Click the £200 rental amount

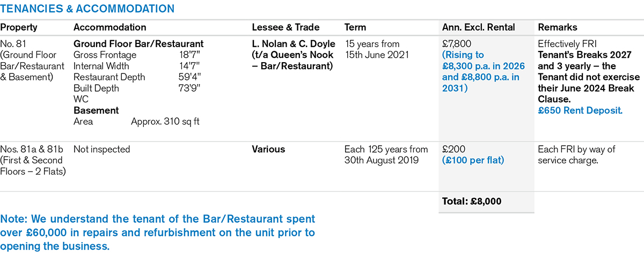click(452, 150)
